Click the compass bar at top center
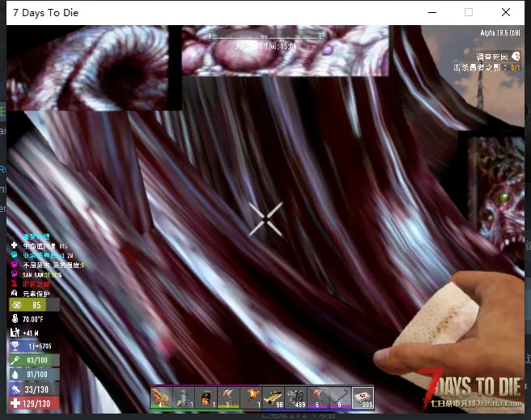This screenshot has width=531, height=420. pyautogui.click(x=265, y=36)
